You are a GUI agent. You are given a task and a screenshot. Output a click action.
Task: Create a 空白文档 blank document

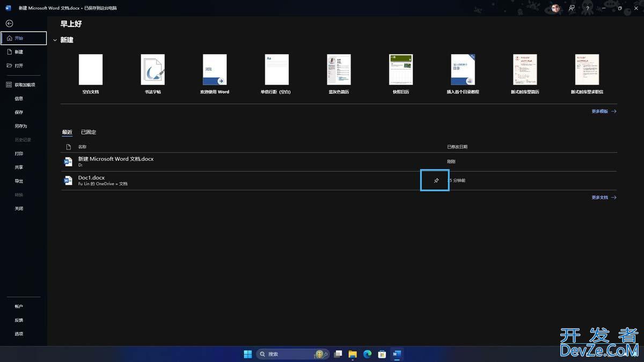tap(91, 74)
